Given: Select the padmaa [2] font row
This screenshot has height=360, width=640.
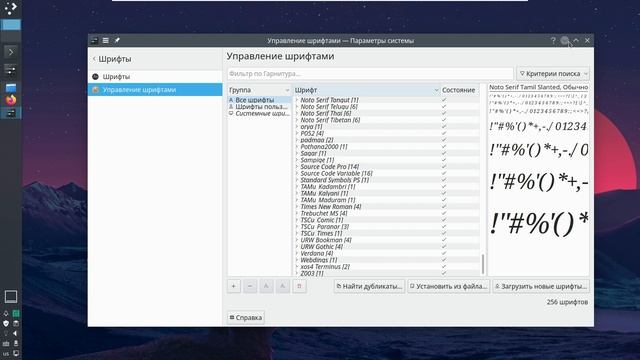Looking at the screenshot, I should [x=387, y=140].
